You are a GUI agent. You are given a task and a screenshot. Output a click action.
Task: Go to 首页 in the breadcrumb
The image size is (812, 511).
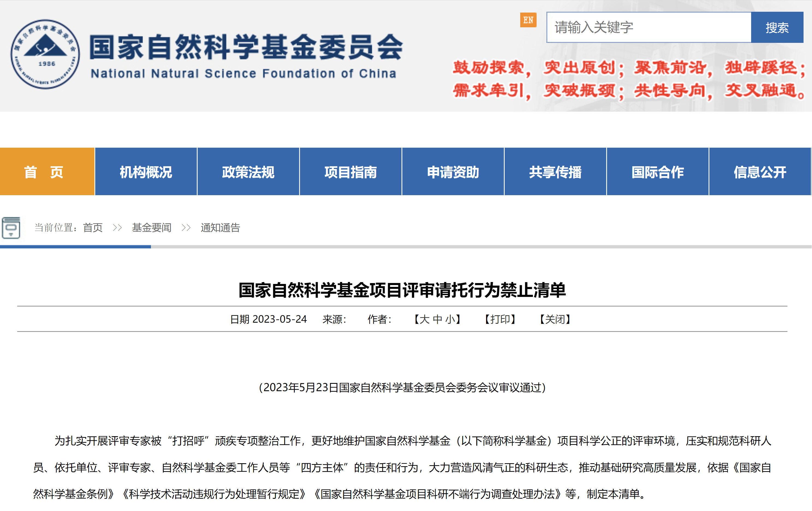click(x=93, y=228)
